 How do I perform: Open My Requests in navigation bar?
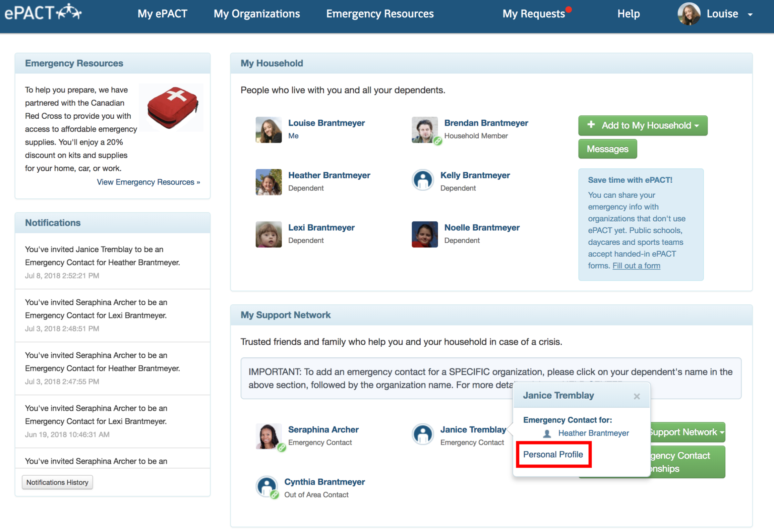pyautogui.click(x=534, y=14)
